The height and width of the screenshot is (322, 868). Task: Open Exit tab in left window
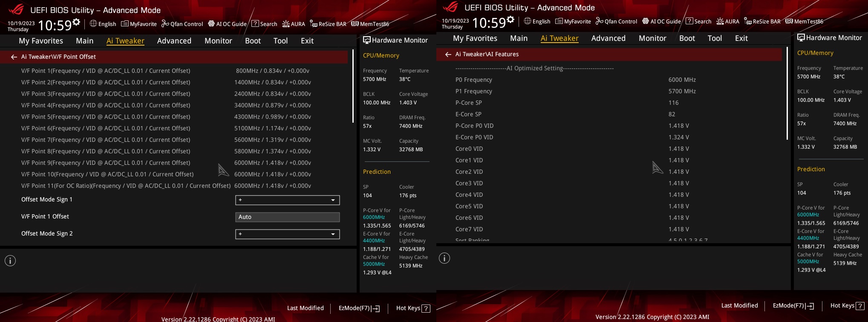click(307, 40)
